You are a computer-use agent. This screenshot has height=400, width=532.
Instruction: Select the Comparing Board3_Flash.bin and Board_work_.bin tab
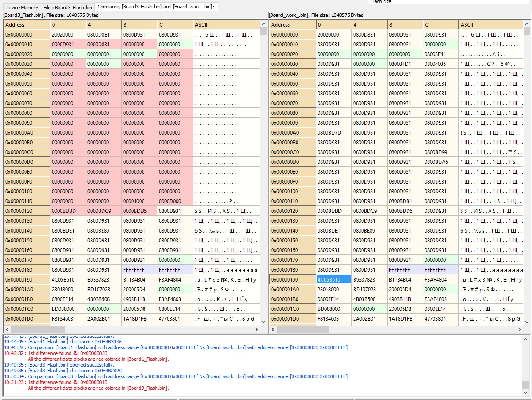coord(156,7)
